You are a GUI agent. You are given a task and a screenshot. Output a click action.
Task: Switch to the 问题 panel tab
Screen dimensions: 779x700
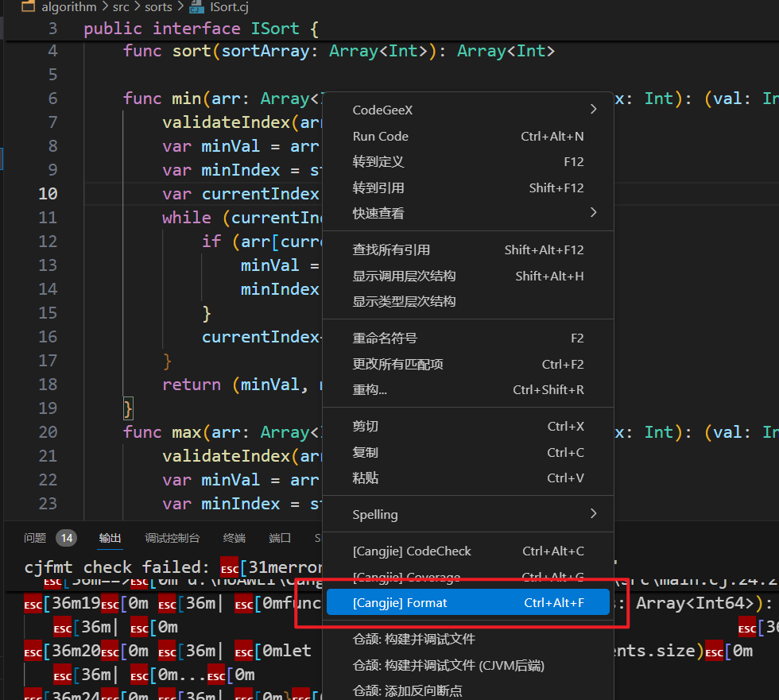(35, 538)
